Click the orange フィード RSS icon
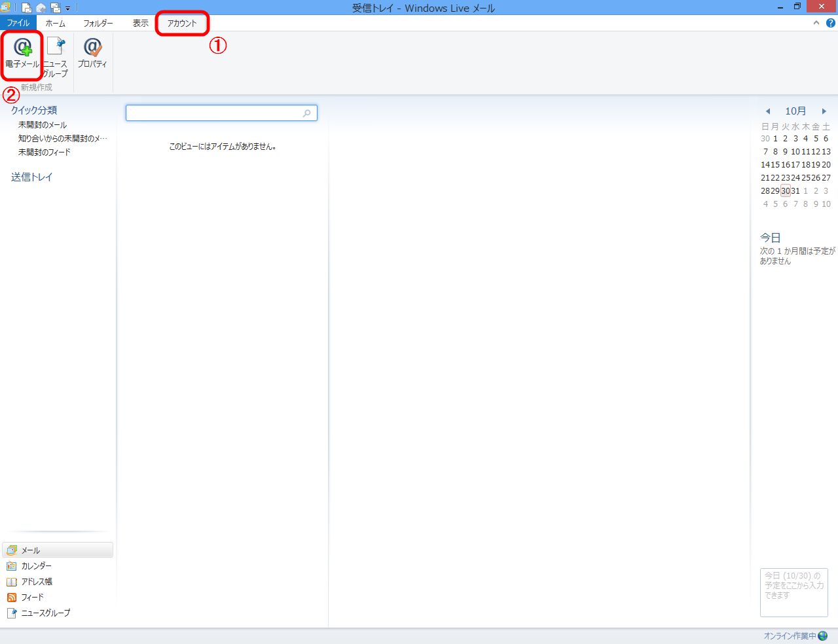Screen dimensions: 838x644 (12, 598)
